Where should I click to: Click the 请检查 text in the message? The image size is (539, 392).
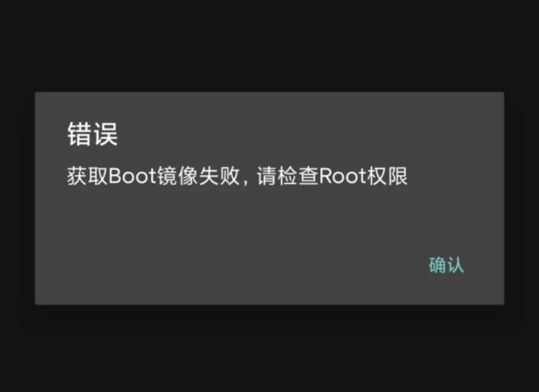click(288, 176)
